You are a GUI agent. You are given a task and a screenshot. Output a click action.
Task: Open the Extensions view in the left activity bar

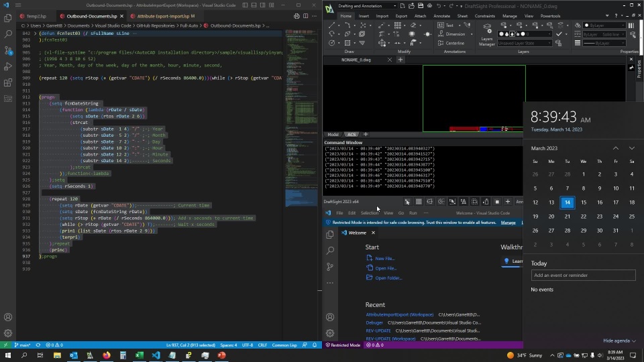pyautogui.click(x=8, y=83)
